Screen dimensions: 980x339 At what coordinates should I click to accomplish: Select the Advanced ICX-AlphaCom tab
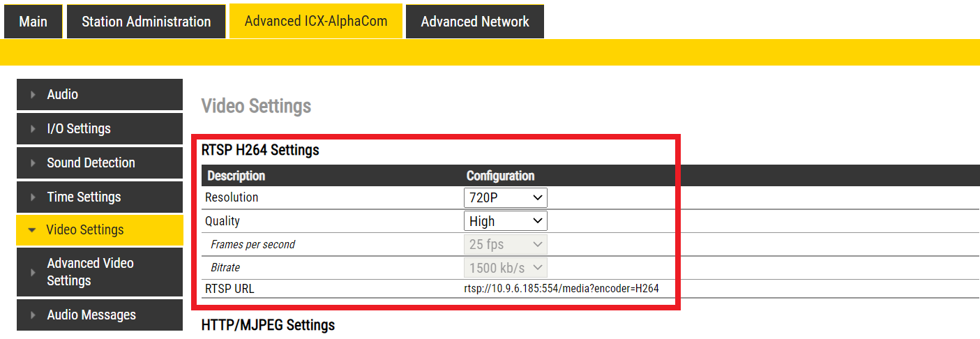(x=316, y=22)
